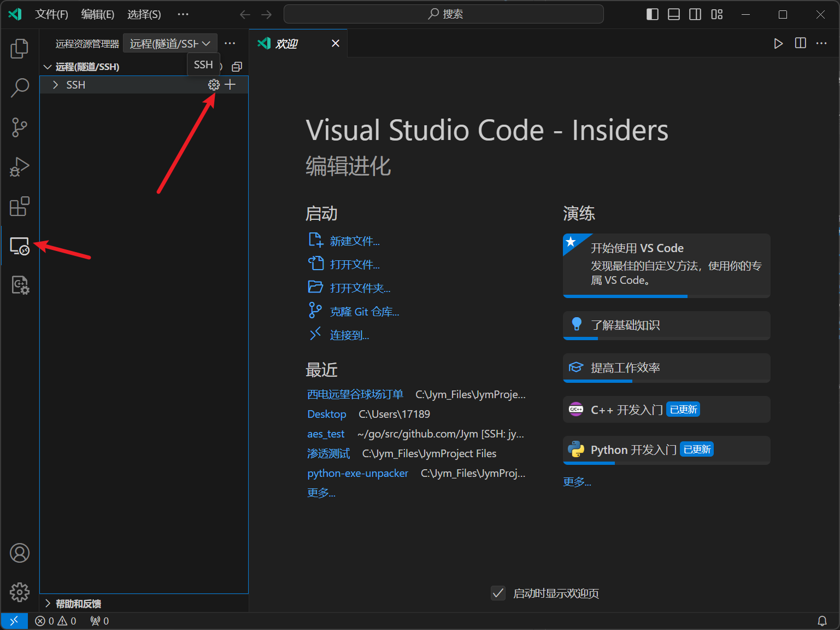
Task: Open the remote type dropdown in Remote Explorer
Action: coord(170,43)
